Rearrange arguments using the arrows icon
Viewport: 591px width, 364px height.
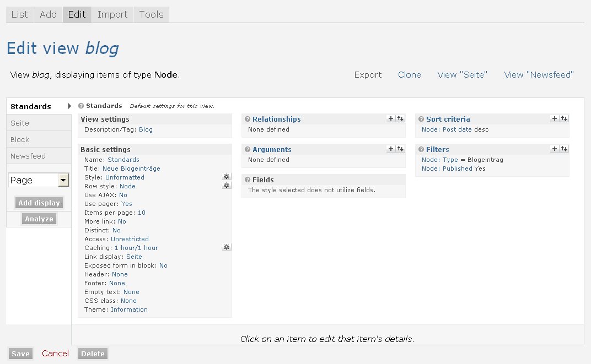click(400, 149)
